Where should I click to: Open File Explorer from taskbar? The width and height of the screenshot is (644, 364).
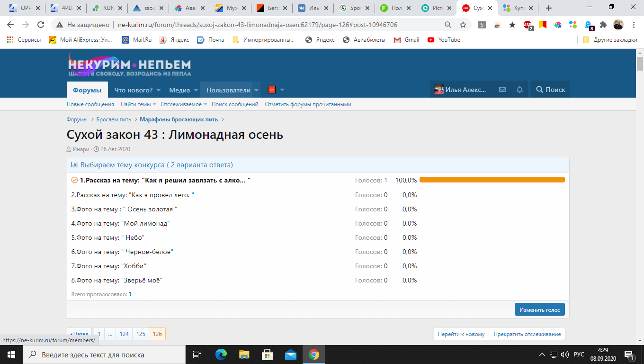[244, 355]
